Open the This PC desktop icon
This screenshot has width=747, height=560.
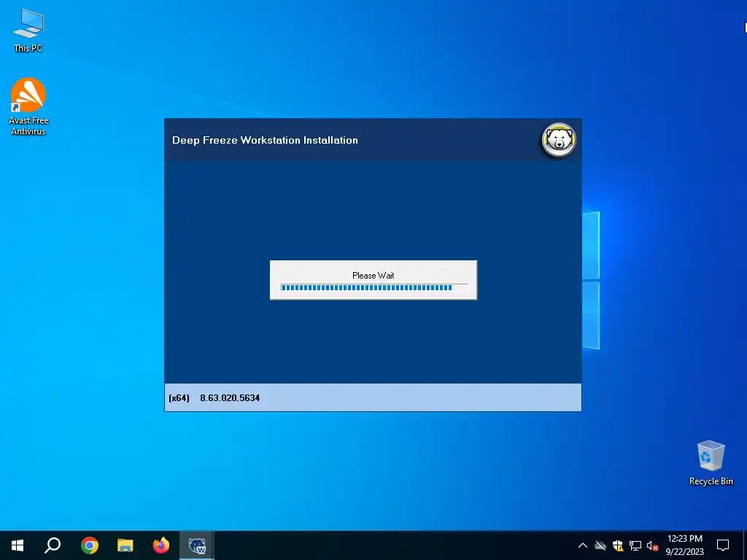pos(28,31)
